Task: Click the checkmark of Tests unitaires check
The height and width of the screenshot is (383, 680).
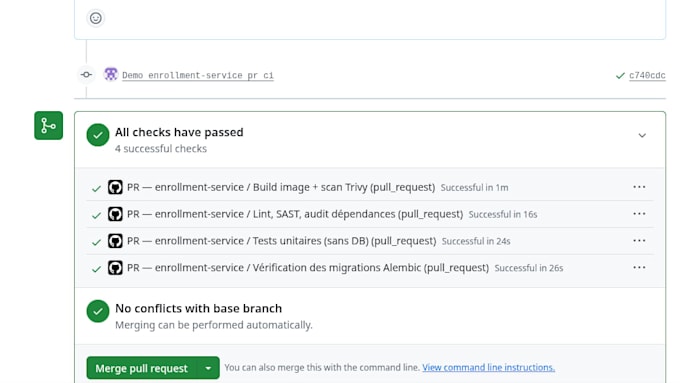Action: point(96,242)
